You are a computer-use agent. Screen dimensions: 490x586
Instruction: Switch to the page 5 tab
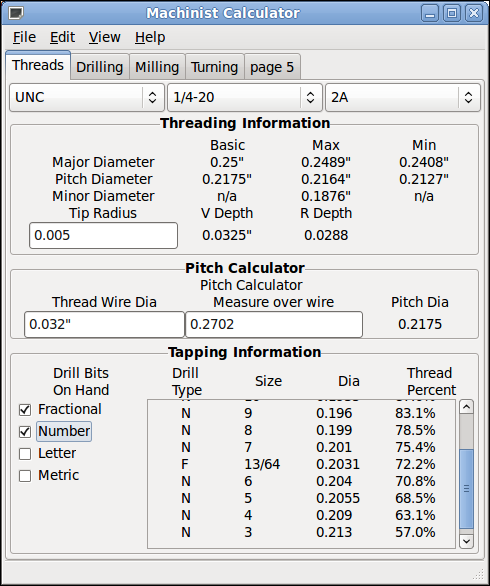272,67
